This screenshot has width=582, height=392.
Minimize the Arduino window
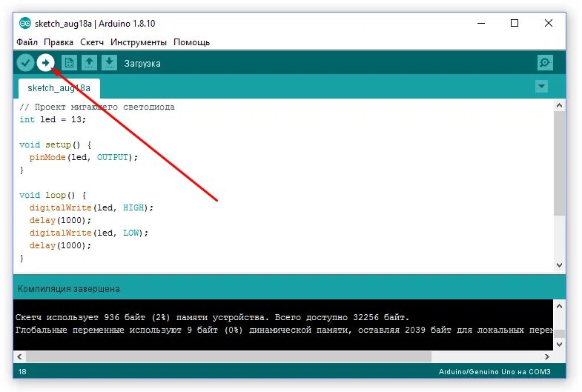pos(481,24)
